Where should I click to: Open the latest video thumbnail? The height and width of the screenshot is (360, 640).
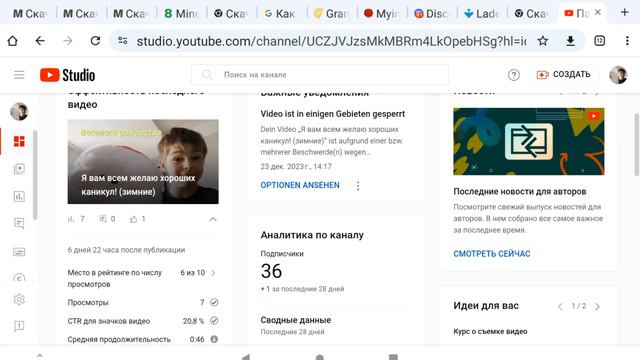[x=143, y=162]
